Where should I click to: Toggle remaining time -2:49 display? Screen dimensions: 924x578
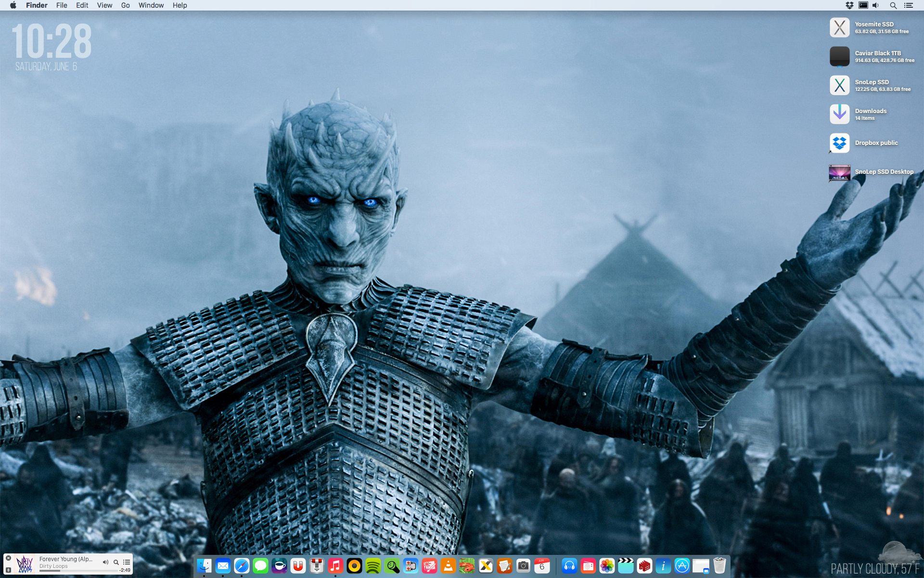[x=125, y=570]
